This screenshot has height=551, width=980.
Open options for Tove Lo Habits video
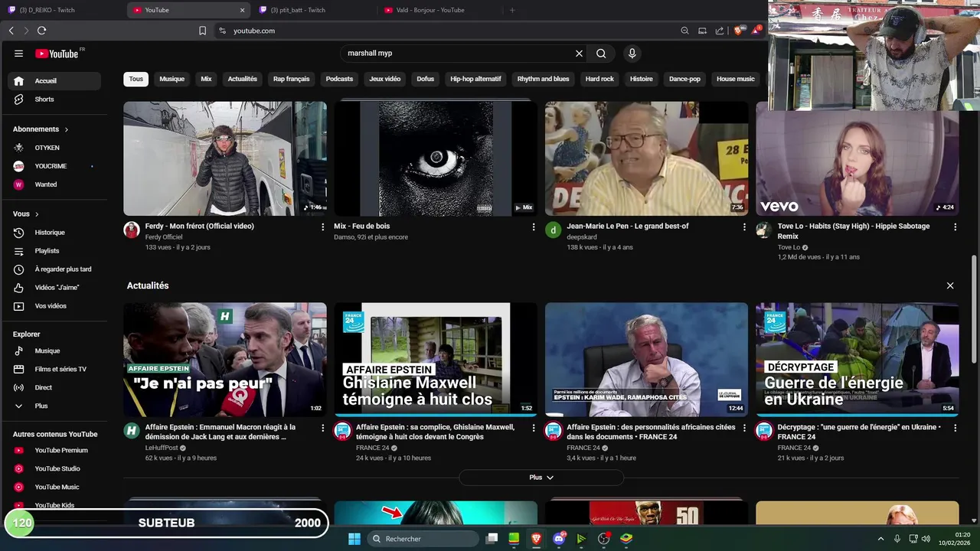[955, 227]
